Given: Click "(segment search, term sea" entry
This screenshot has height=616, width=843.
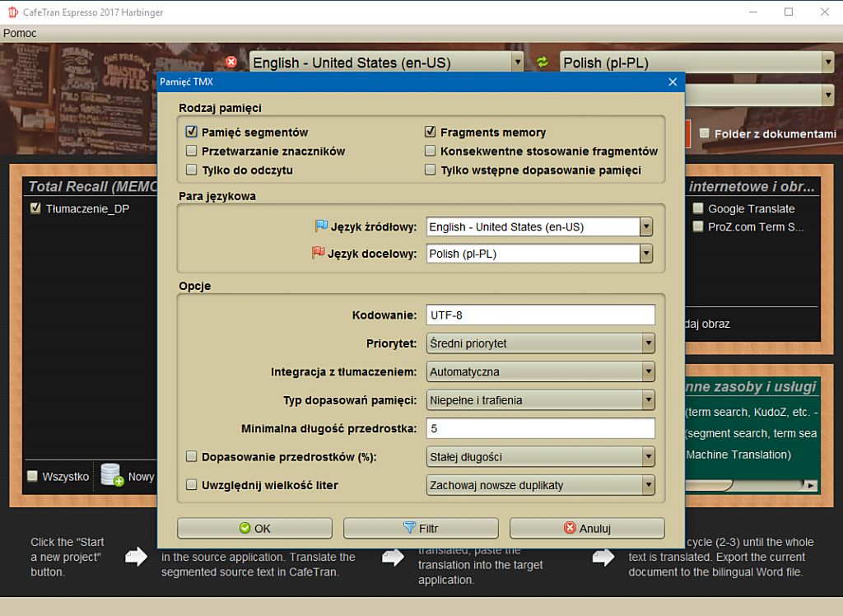Looking at the screenshot, I should tap(751, 433).
